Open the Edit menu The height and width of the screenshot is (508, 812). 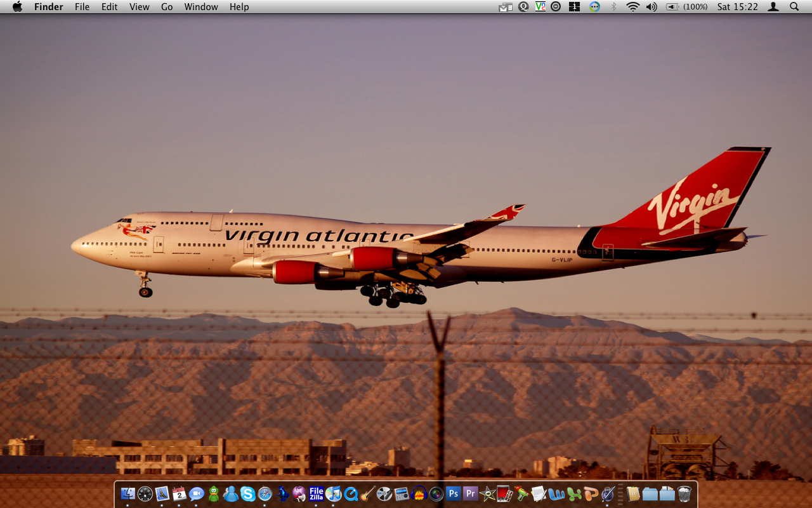110,7
